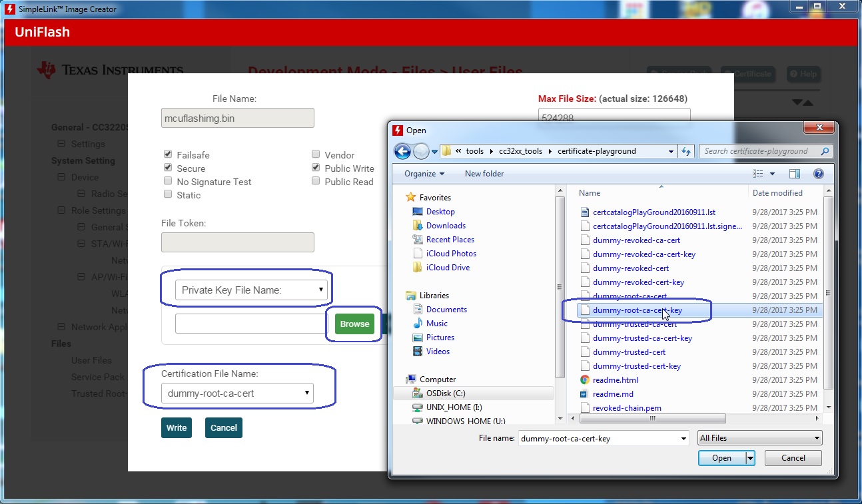Select certcatalogPlayGround20160911.lst file
862x504 pixels.
(654, 212)
